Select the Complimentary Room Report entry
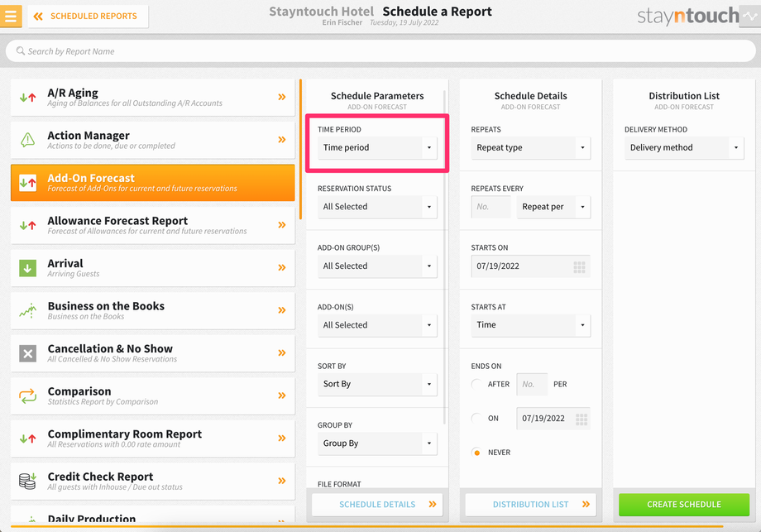Screen dimensions: 761x532 point(152,439)
